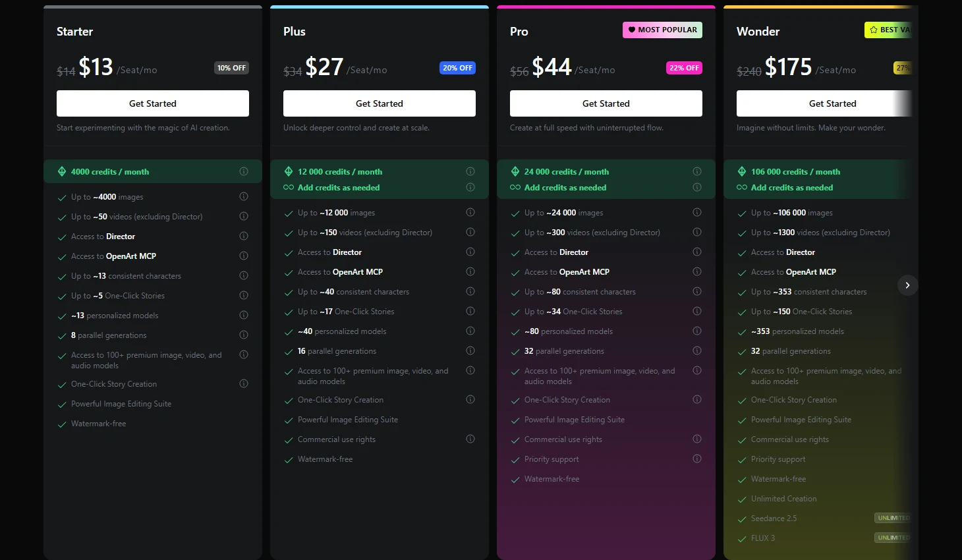Image resolution: width=962 pixels, height=560 pixels.
Task: Open info icon beside Starter ~13 consistent characters
Action: pyautogui.click(x=244, y=275)
